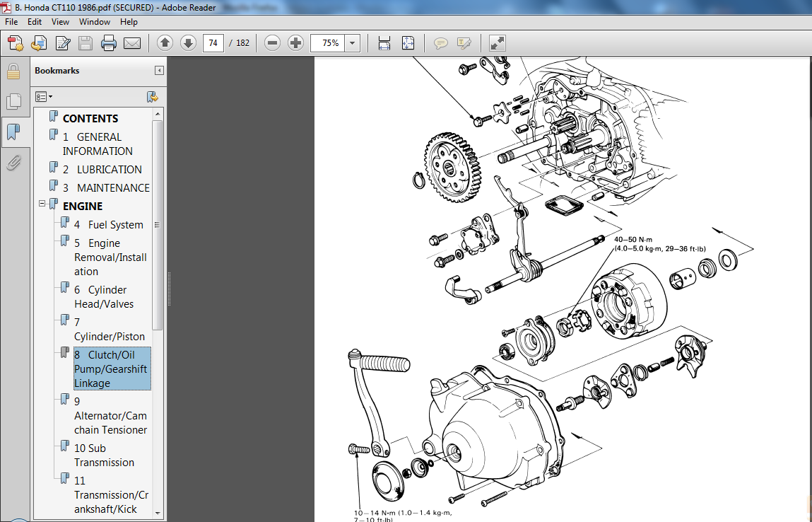Click the Fit Width scrolling icon

click(384, 43)
